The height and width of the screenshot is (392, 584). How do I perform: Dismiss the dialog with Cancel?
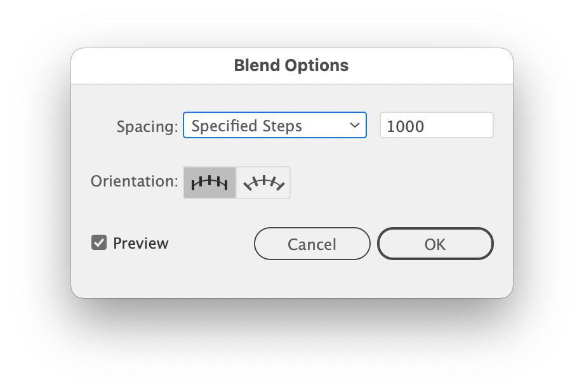coord(312,244)
